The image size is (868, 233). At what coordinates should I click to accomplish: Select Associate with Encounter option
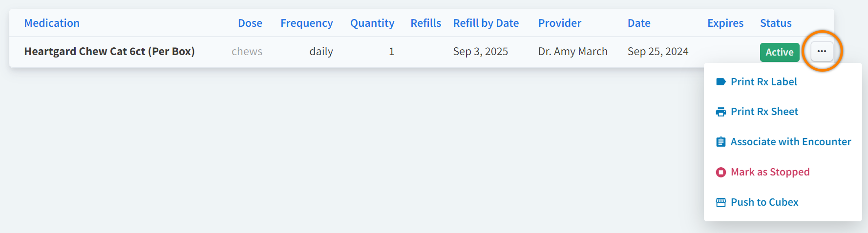[x=790, y=142]
